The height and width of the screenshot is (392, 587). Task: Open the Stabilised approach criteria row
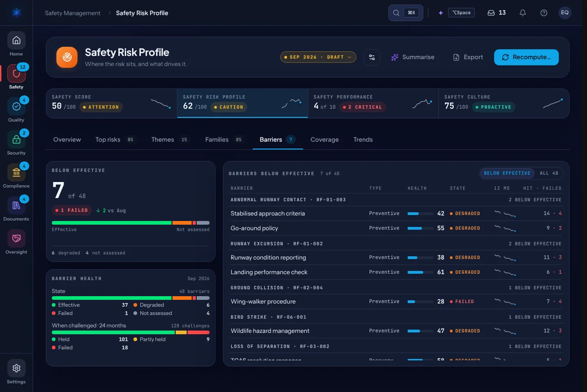pos(396,213)
